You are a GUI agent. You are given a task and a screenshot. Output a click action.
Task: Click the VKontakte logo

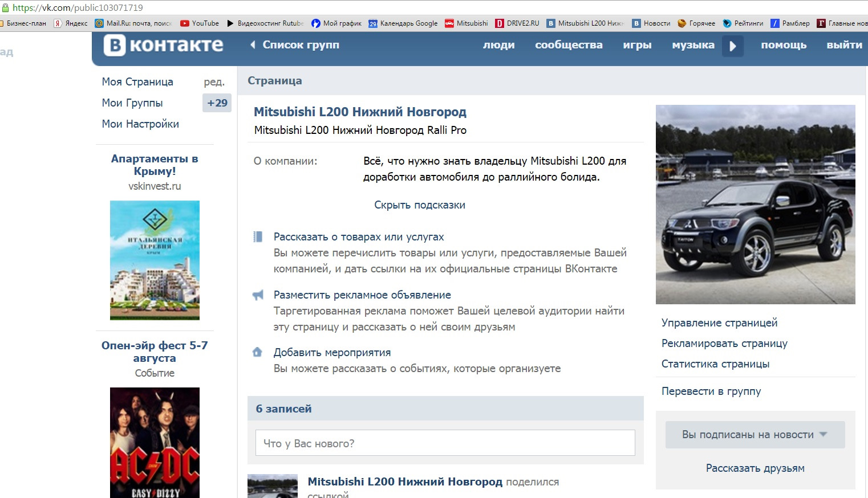pos(163,45)
